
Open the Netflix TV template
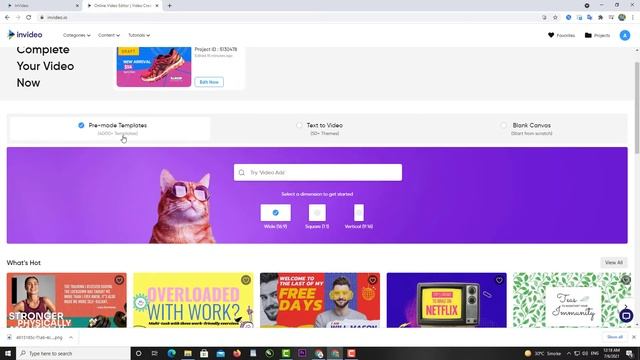coord(447,300)
